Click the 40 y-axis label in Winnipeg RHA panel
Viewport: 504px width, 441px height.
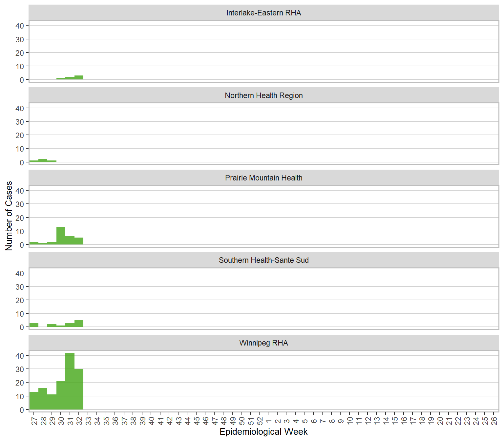20,356
